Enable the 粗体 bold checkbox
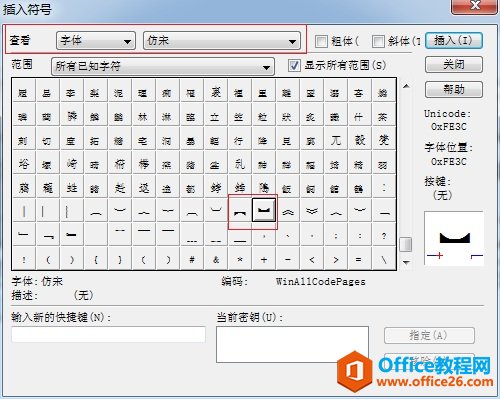500x399 pixels. pyautogui.click(x=321, y=41)
